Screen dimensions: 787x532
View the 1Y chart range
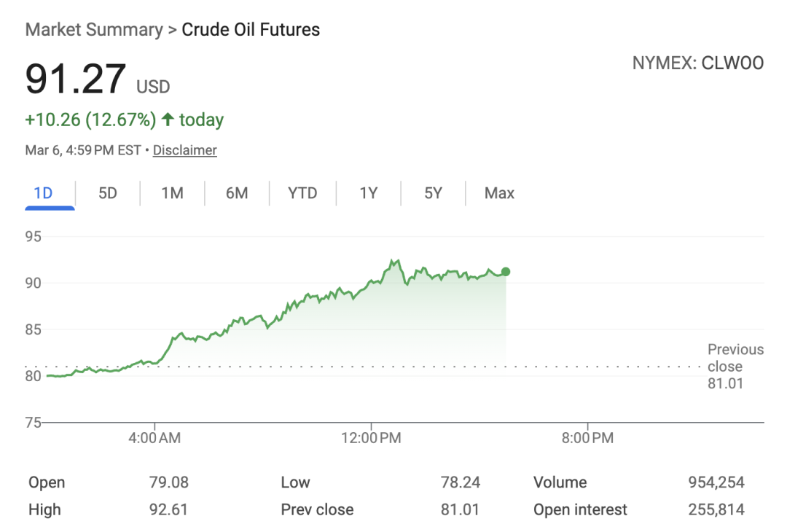368,193
